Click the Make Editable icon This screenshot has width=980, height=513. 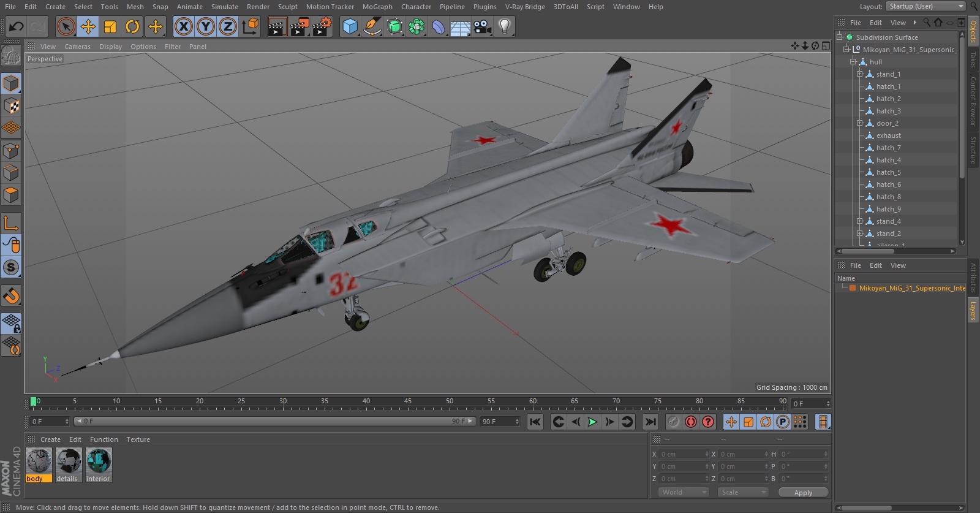tap(11, 56)
